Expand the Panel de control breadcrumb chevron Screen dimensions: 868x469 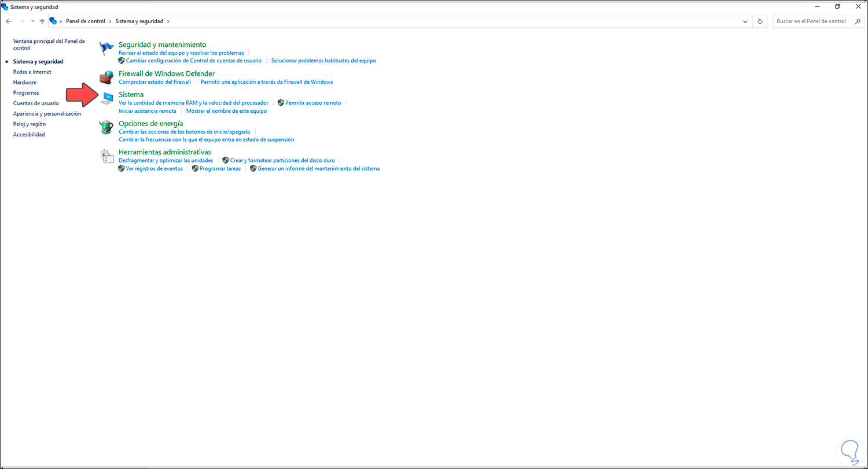coord(111,21)
